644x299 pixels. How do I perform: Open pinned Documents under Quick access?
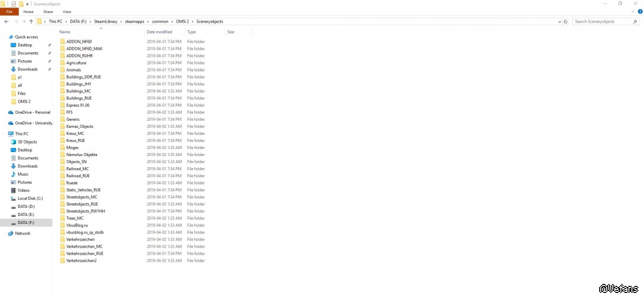(x=28, y=53)
